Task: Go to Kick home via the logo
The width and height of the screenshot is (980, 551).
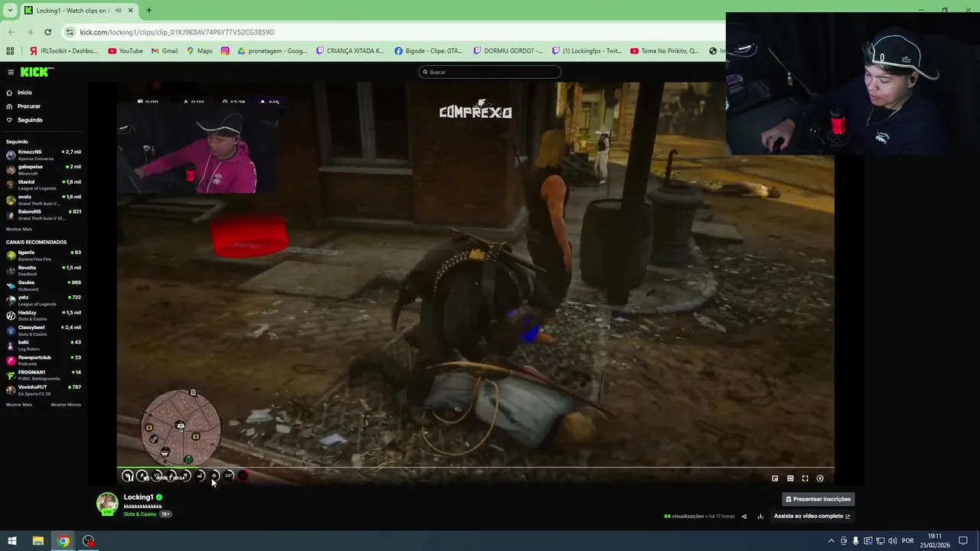Action: pos(37,72)
